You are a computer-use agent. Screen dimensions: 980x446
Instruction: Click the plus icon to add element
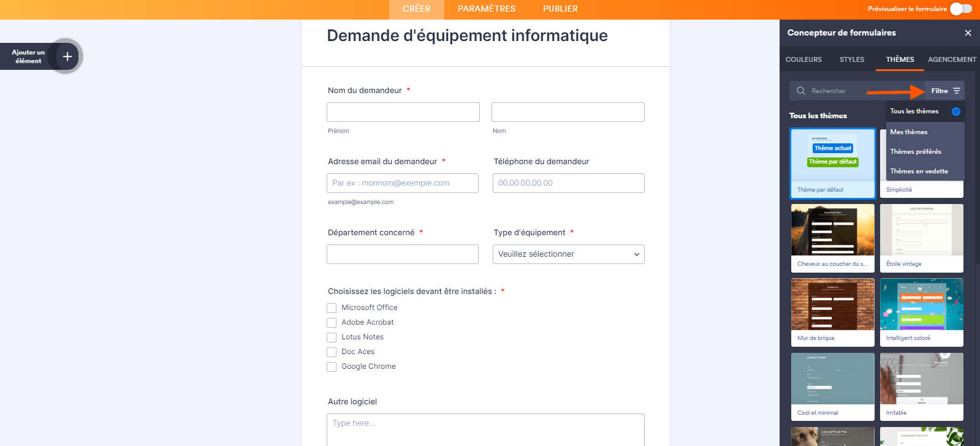click(67, 56)
